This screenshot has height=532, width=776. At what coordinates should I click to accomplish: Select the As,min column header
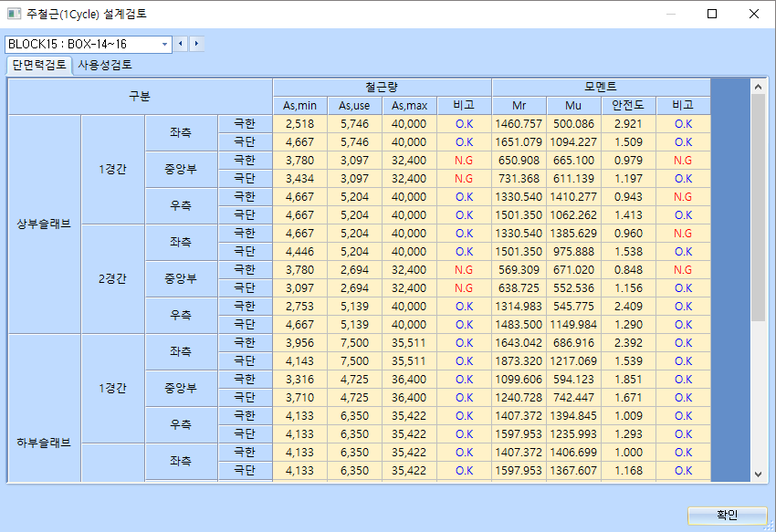tap(300, 106)
